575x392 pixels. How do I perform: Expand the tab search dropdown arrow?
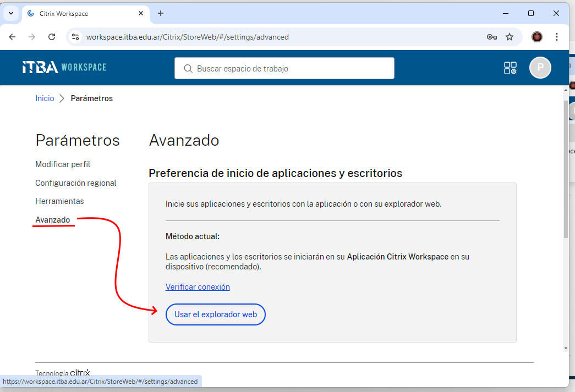[10, 13]
